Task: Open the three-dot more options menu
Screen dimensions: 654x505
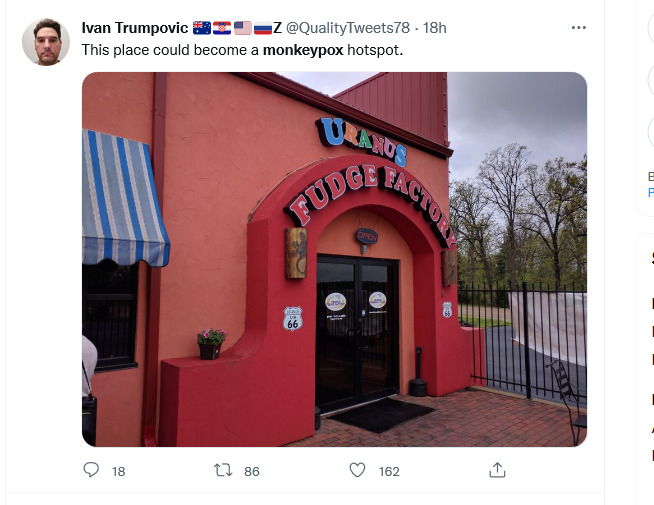Action: coord(579,28)
